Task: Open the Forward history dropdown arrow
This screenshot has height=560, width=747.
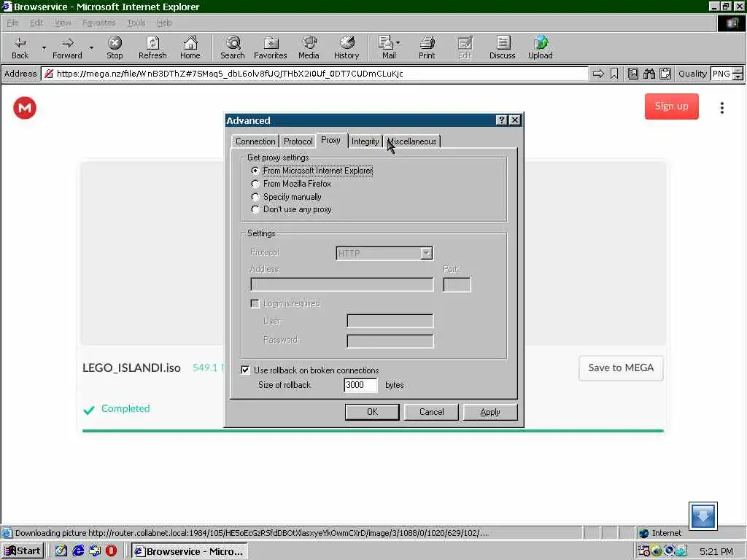Action: pos(91,48)
